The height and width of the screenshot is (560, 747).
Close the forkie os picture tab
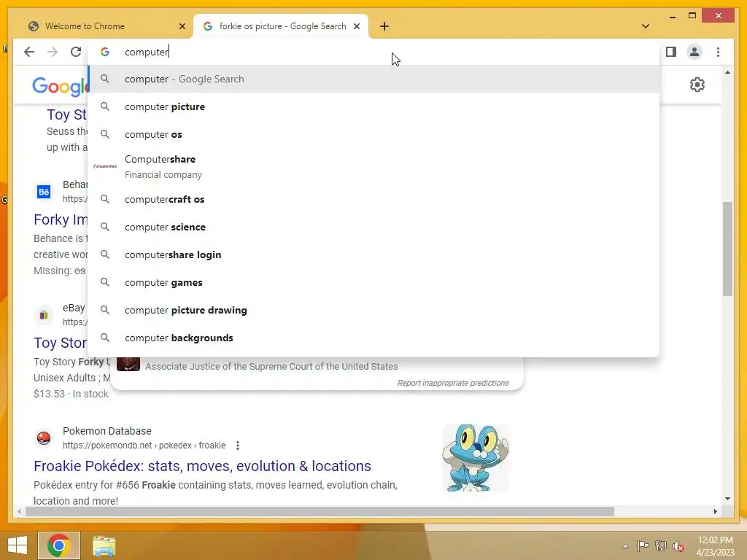click(x=356, y=26)
